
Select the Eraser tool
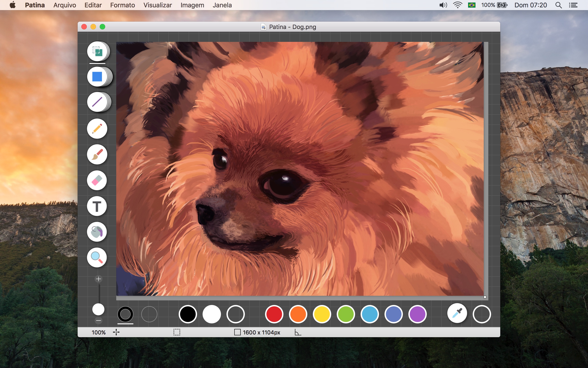(97, 180)
